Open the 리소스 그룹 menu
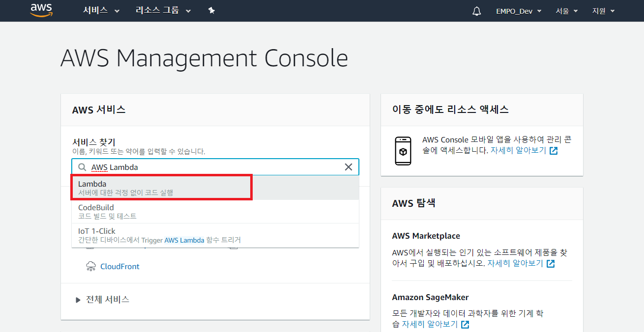The image size is (644, 332). 163,10
